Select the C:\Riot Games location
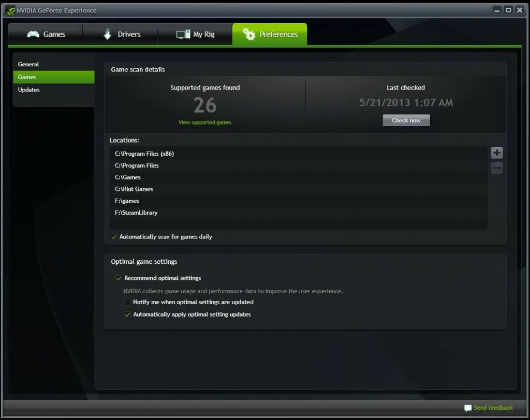530x420 pixels. pyautogui.click(x=299, y=189)
